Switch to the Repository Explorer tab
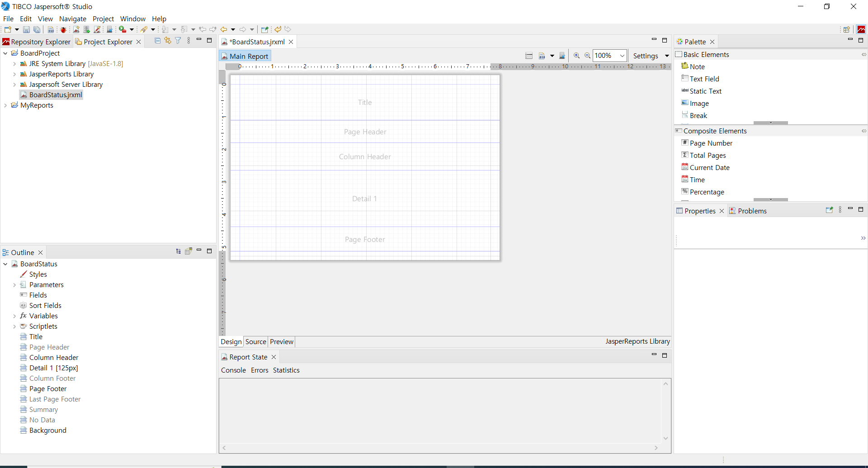 (37, 42)
